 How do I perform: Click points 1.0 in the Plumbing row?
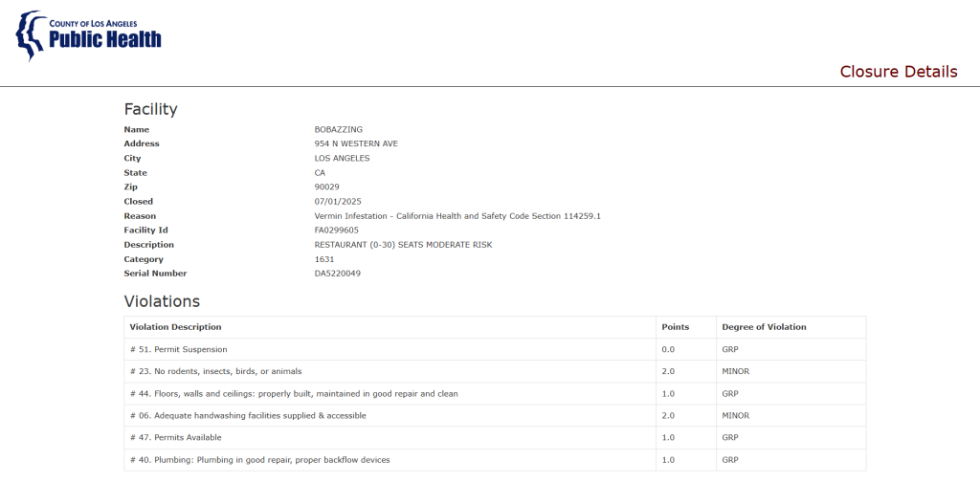[x=668, y=460]
